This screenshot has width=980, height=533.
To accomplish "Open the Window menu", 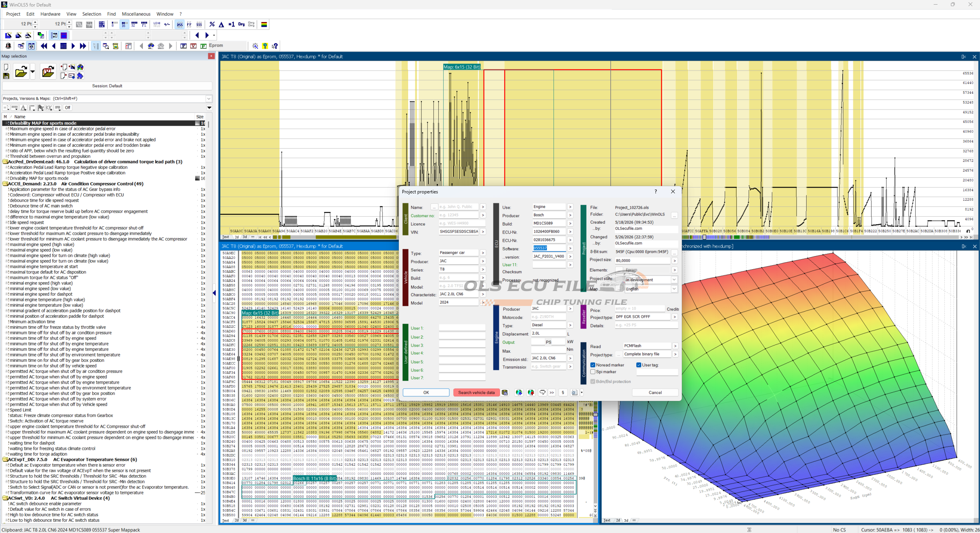I will (x=165, y=14).
